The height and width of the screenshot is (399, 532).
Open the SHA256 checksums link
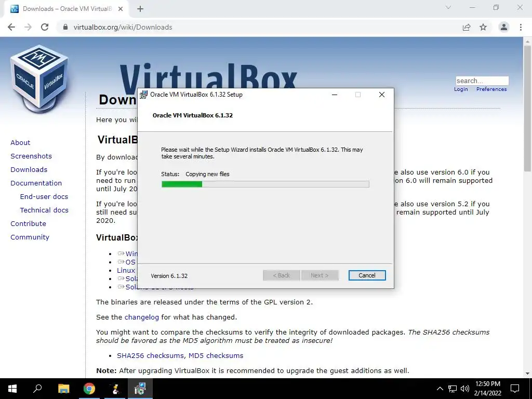pyautogui.click(x=151, y=355)
